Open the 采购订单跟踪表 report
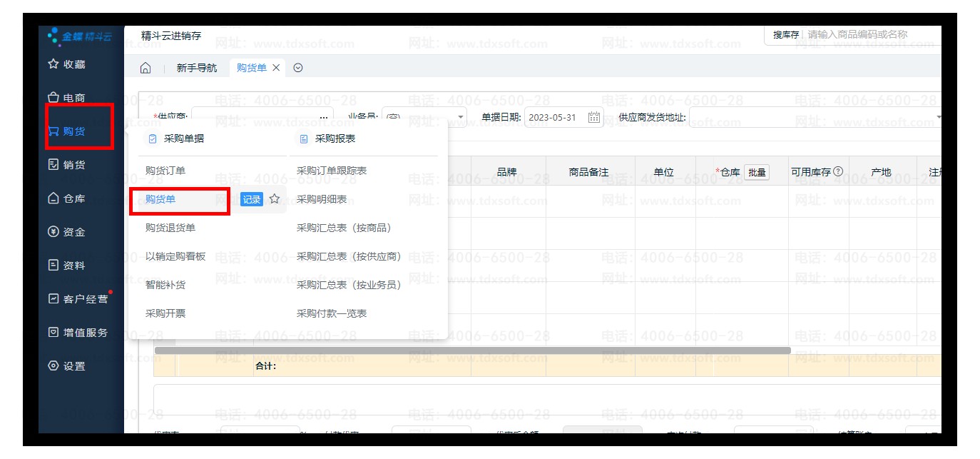Viewport: 980px width, 459px height. click(332, 171)
